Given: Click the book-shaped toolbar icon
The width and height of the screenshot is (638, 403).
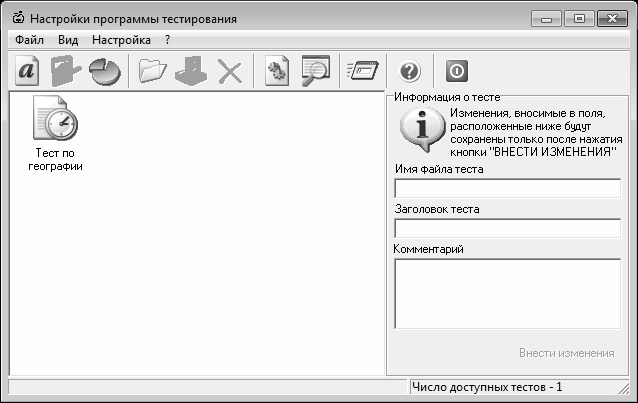Looking at the screenshot, I should click(65, 71).
